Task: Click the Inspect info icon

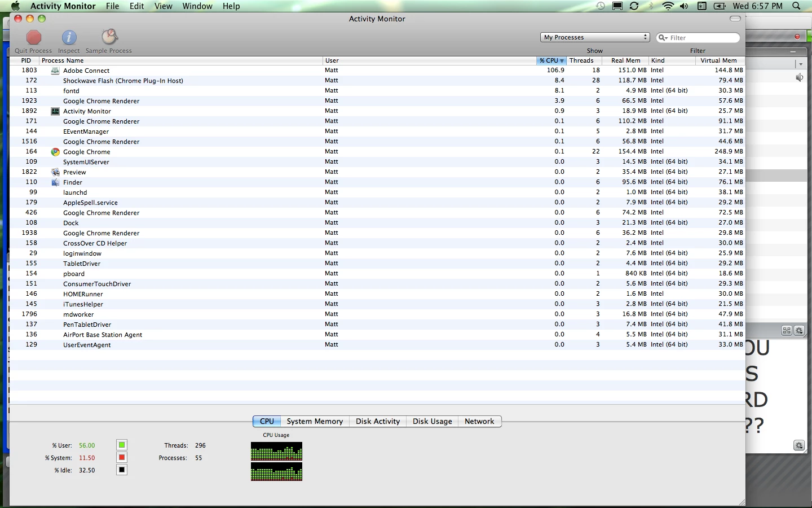Action: (69, 37)
